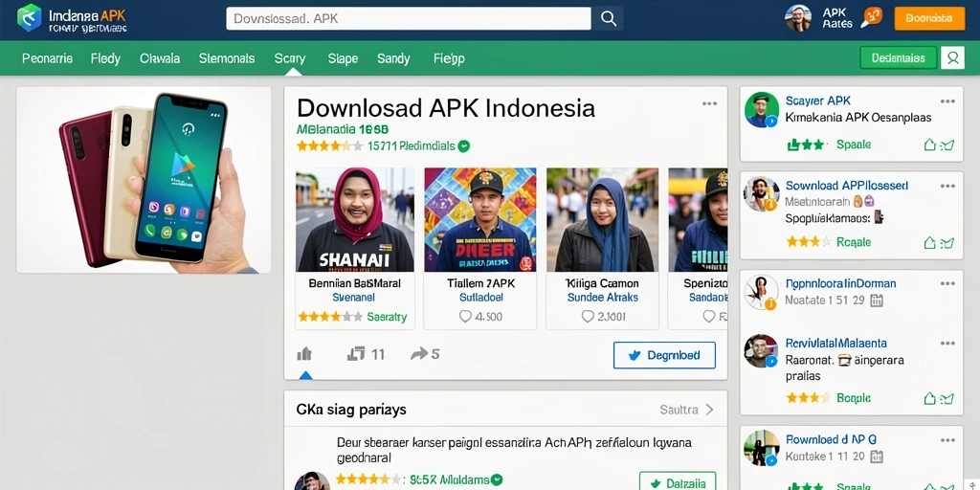Viewport: 980px width, 490px height.
Task: Open the RcrvivlatalMalaenta link
Action: pos(835,344)
